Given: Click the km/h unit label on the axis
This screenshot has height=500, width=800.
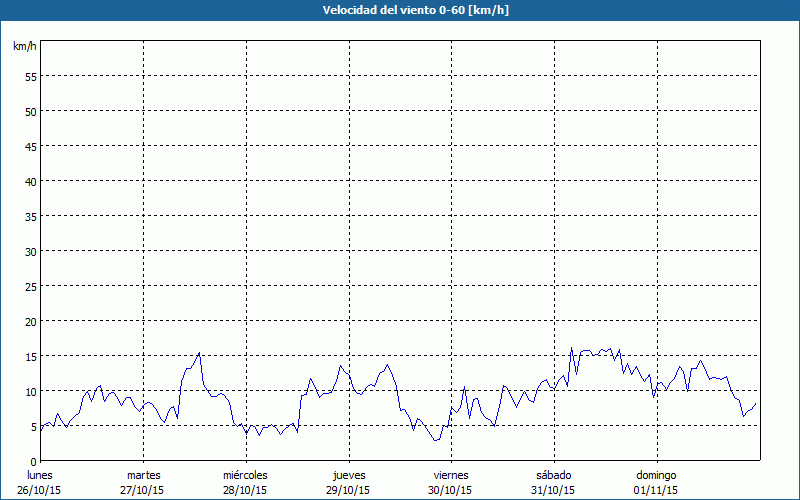Looking at the screenshot, I should [24, 47].
